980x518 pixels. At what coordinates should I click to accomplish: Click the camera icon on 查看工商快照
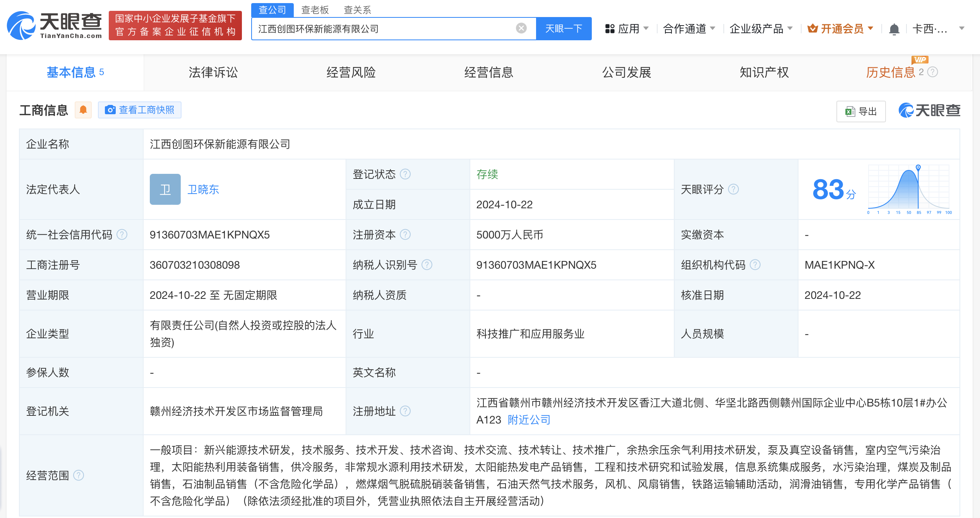[110, 110]
